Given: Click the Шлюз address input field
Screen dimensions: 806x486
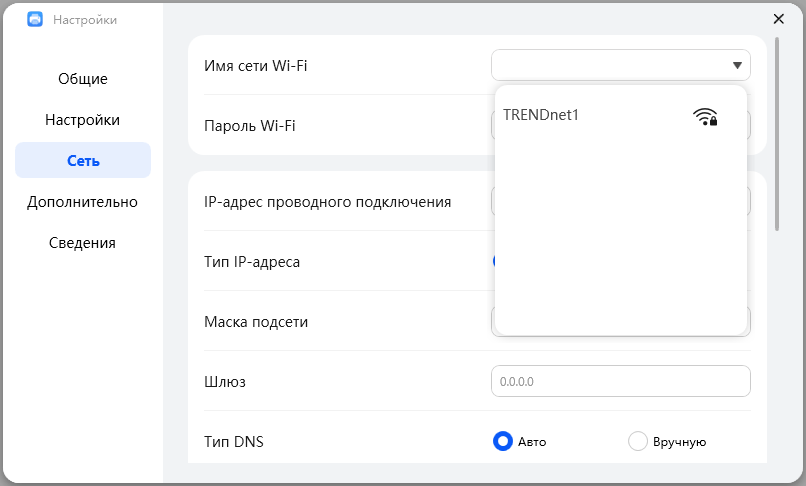Looking at the screenshot, I should pos(620,381).
